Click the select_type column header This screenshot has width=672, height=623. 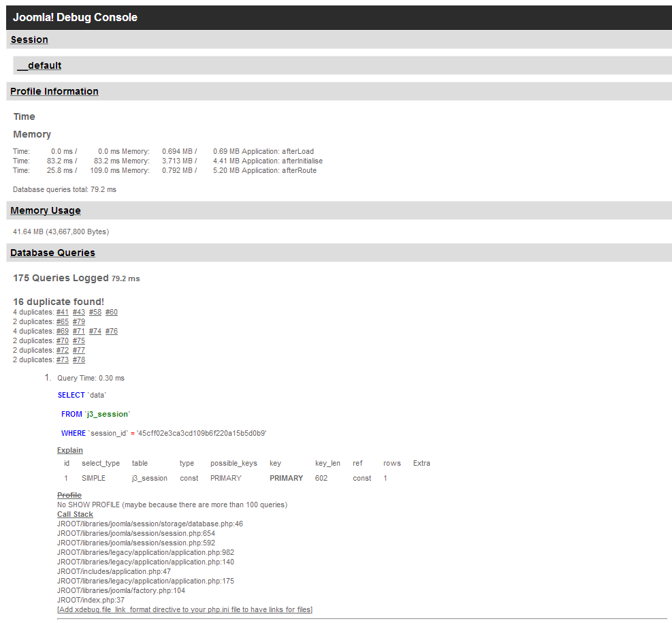pos(101,463)
